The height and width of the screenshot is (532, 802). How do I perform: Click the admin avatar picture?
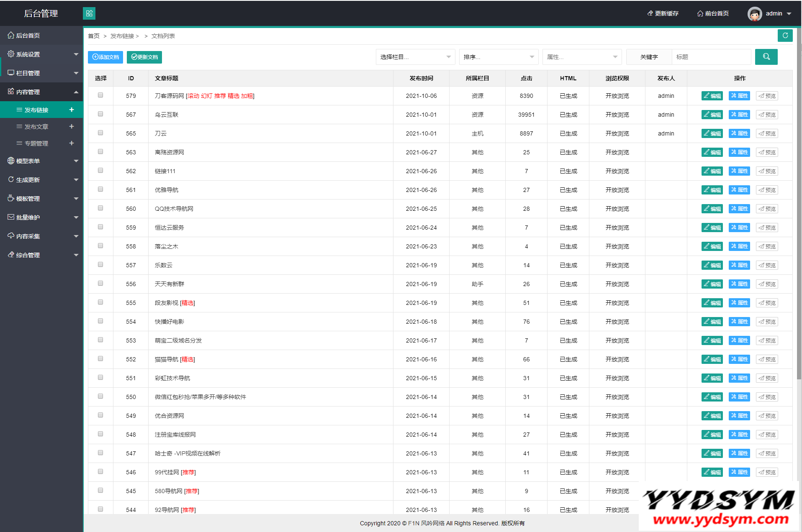pyautogui.click(x=754, y=14)
